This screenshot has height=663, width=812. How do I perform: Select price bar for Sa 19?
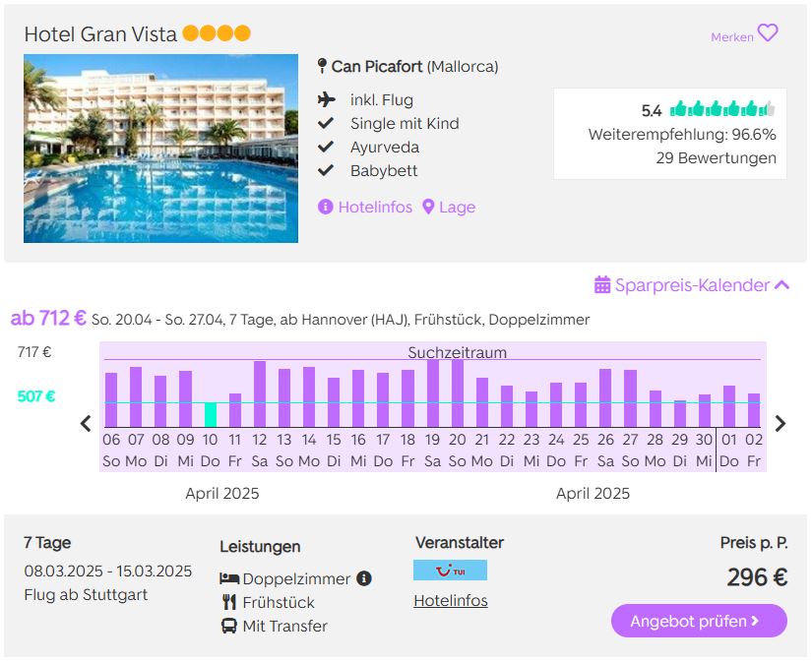(x=433, y=393)
